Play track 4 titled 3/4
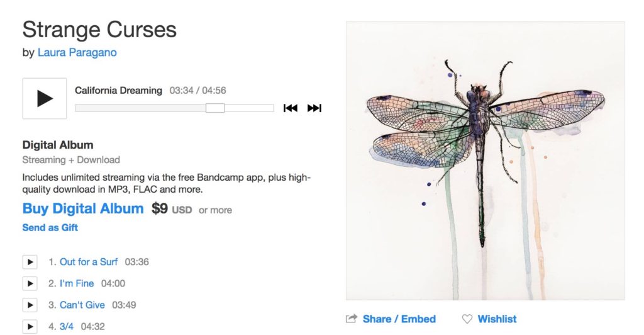Screen dimensions: 644x335 [x=30, y=326]
